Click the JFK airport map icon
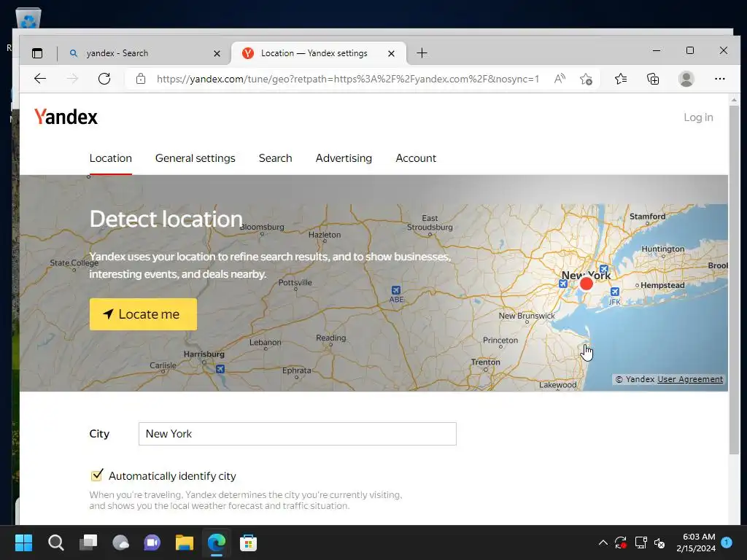 click(615, 292)
